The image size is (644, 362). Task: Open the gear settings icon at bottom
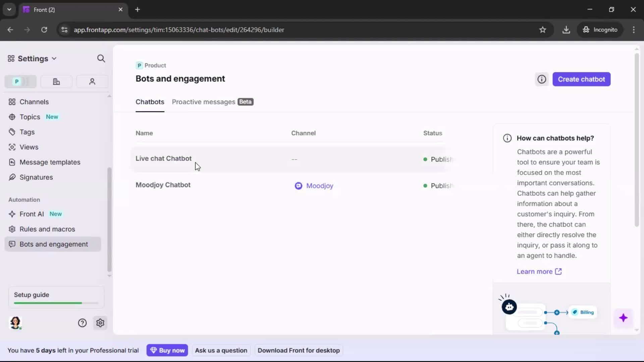100,323
